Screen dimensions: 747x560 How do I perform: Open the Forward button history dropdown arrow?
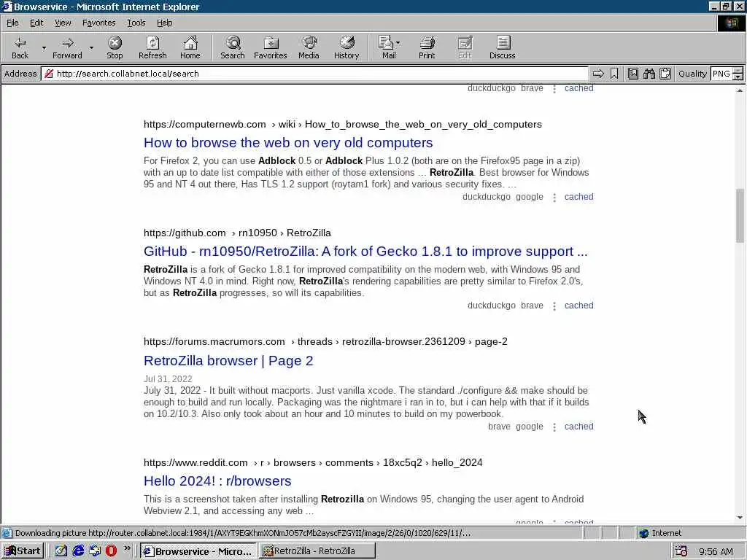(x=91, y=47)
